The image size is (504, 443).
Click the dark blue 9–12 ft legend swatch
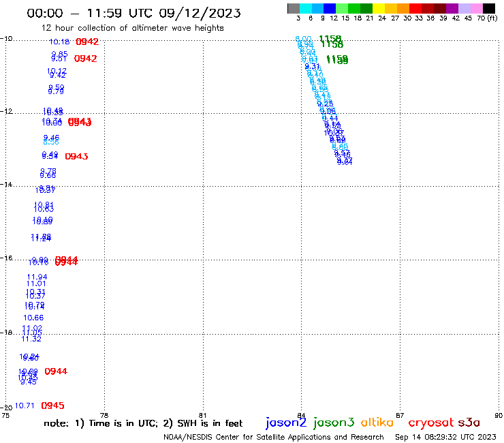(330, 8)
